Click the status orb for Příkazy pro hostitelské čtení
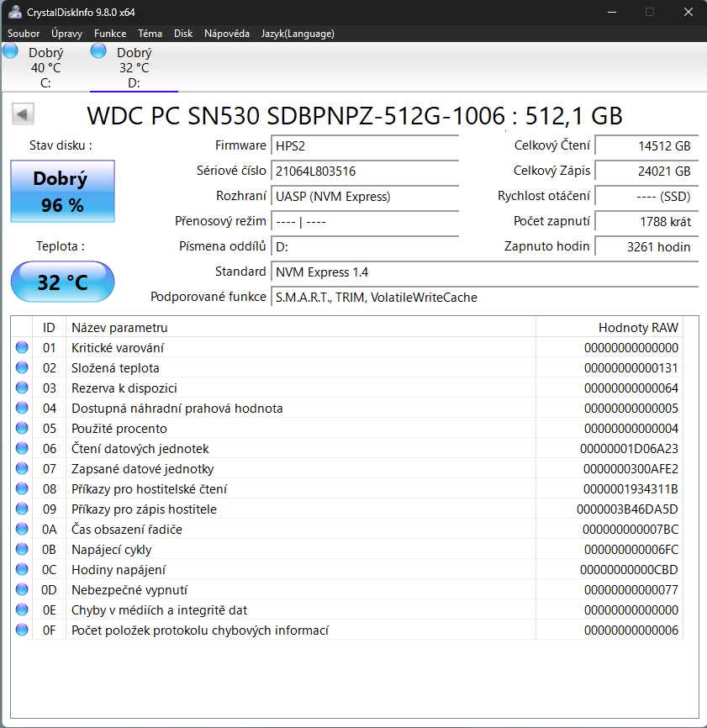The width and height of the screenshot is (707, 728). [22, 488]
